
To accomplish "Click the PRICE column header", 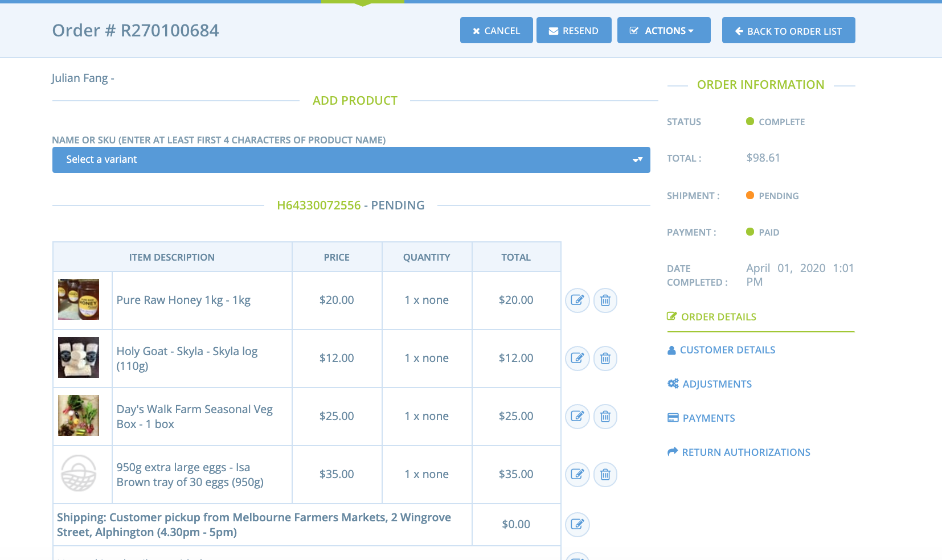I will pyautogui.click(x=337, y=257).
